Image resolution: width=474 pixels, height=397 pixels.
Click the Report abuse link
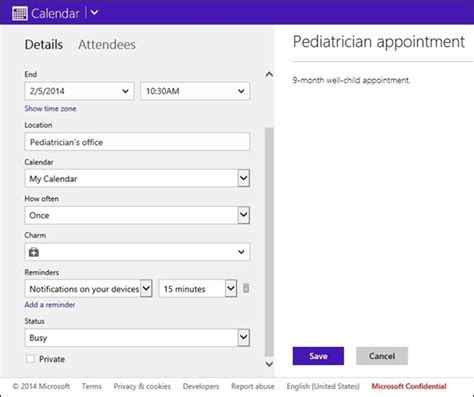pyautogui.click(x=253, y=386)
